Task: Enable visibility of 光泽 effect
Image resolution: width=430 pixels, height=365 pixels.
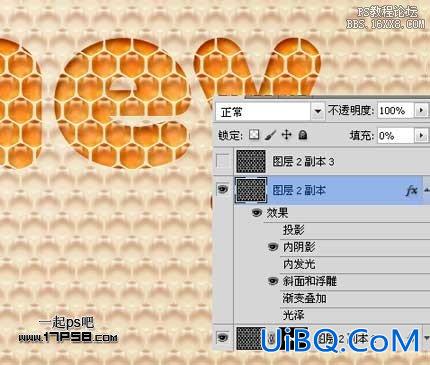Action: (273, 315)
